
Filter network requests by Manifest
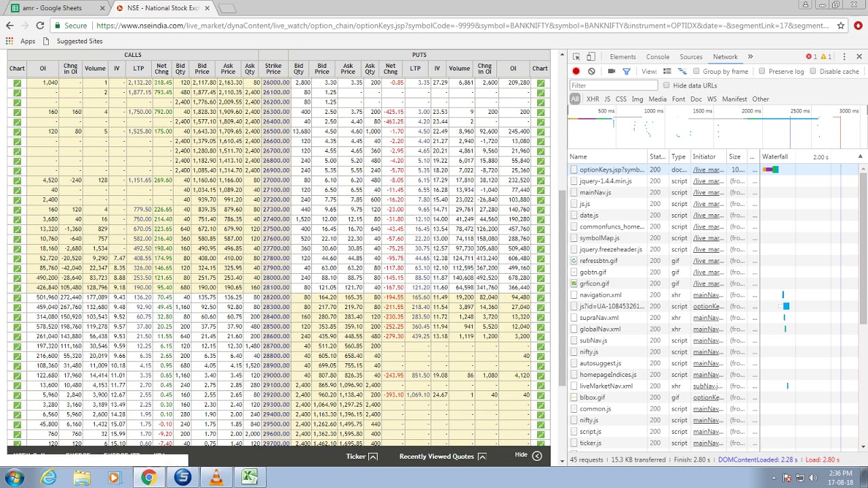click(734, 99)
